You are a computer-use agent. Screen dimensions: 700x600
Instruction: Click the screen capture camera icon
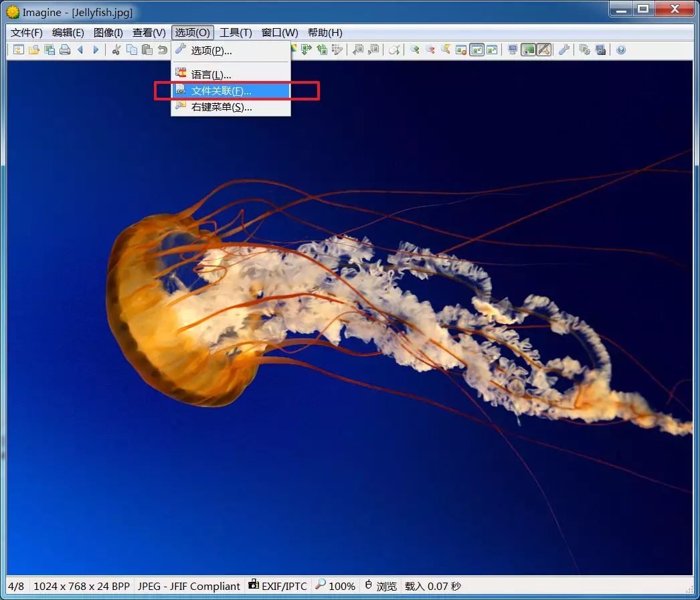(600, 50)
